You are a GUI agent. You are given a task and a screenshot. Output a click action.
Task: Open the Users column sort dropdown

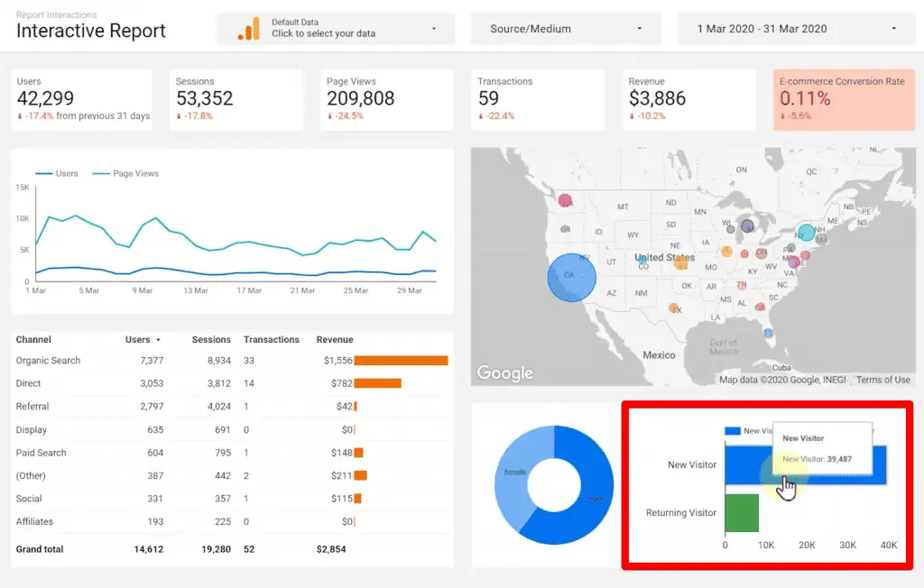[159, 339]
